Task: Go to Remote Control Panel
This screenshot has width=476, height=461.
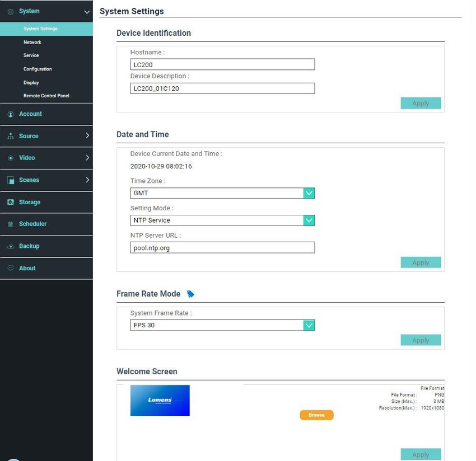Action: pyautogui.click(x=46, y=96)
